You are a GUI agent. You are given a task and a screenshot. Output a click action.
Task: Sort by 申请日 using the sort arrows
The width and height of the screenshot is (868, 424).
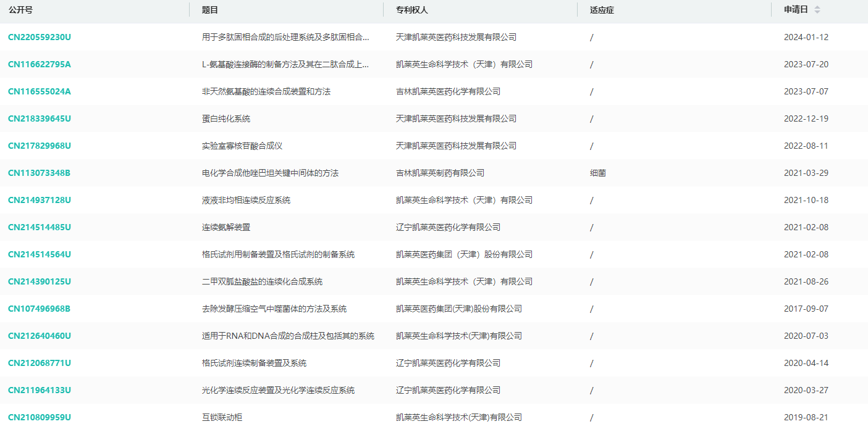(817, 10)
